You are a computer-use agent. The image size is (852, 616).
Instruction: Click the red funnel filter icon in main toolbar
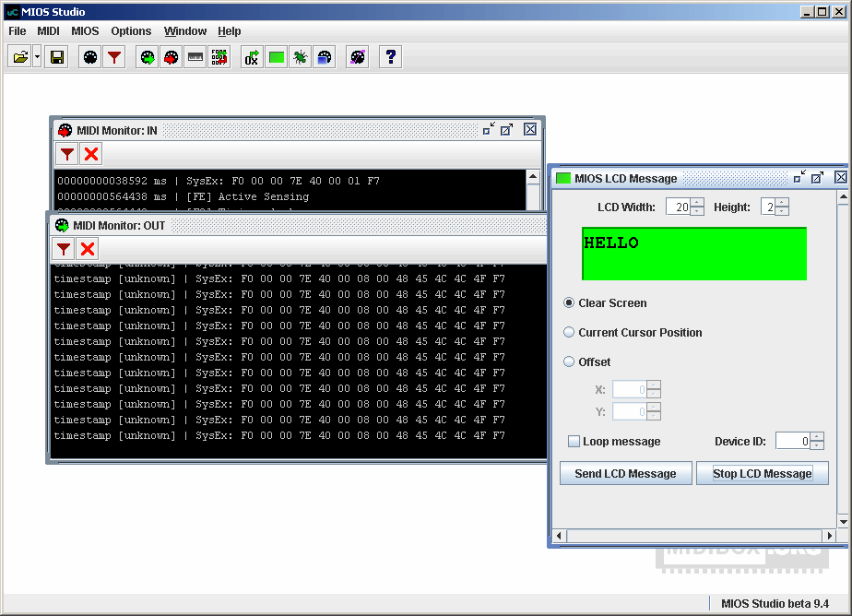(114, 57)
